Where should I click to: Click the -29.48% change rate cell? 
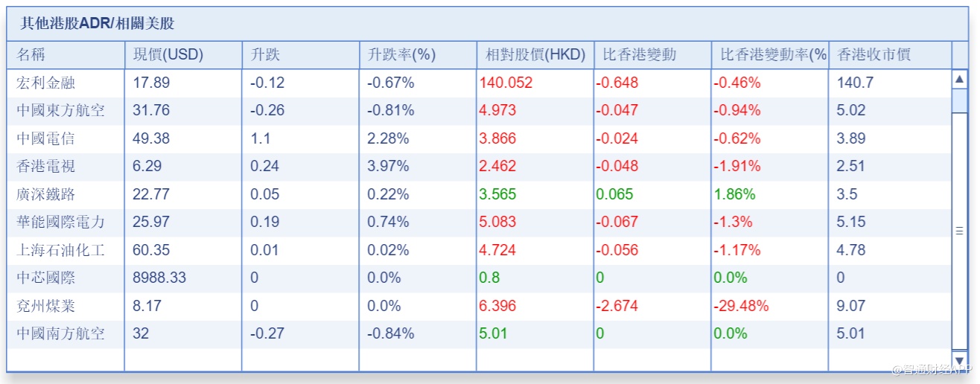pos(741,306)
